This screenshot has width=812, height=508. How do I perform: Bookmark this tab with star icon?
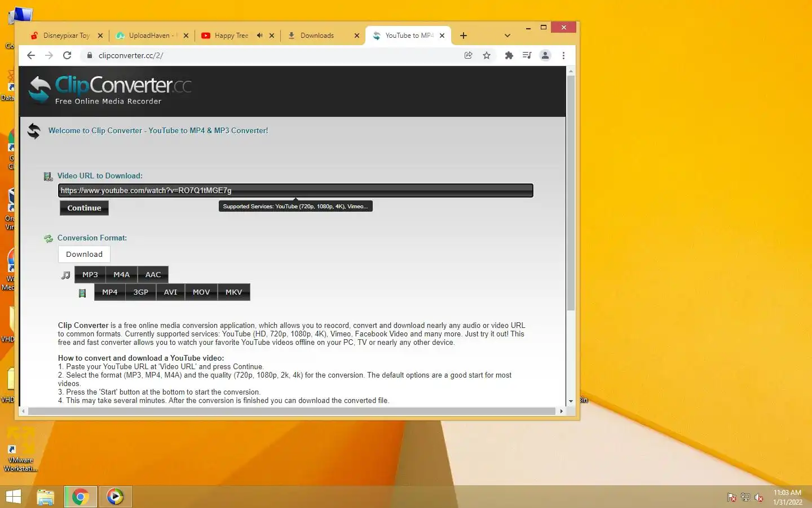[487, 55]
